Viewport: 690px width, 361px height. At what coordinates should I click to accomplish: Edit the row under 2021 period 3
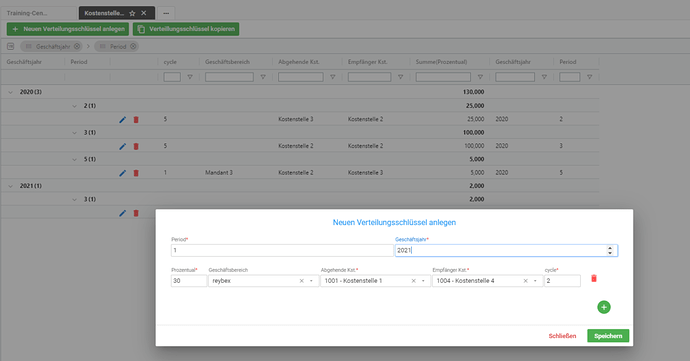(122, 213)
